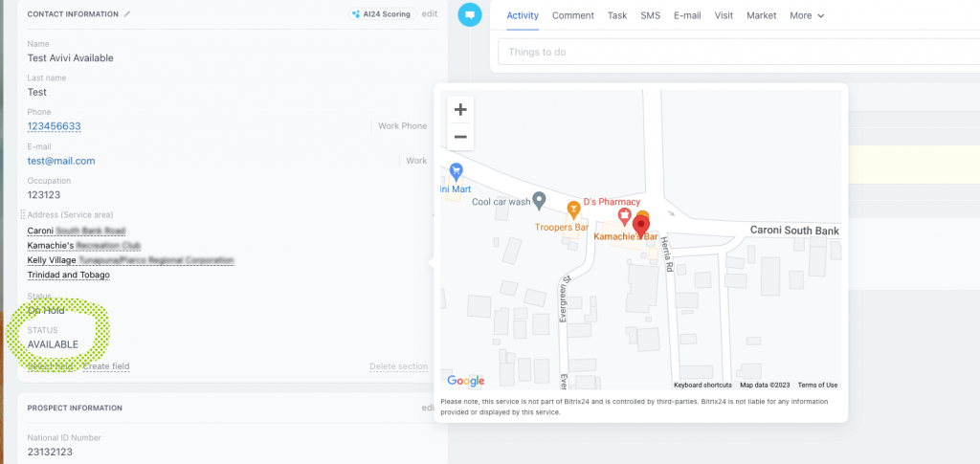This screenshot has width=980, height=464.
Task: Select the Visit tab
Action: (724, 15)
